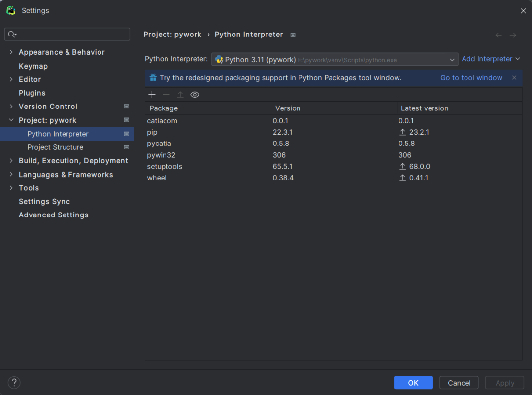
Task: Click the forward navigation arrow
Action: click(x=513, y=35)
